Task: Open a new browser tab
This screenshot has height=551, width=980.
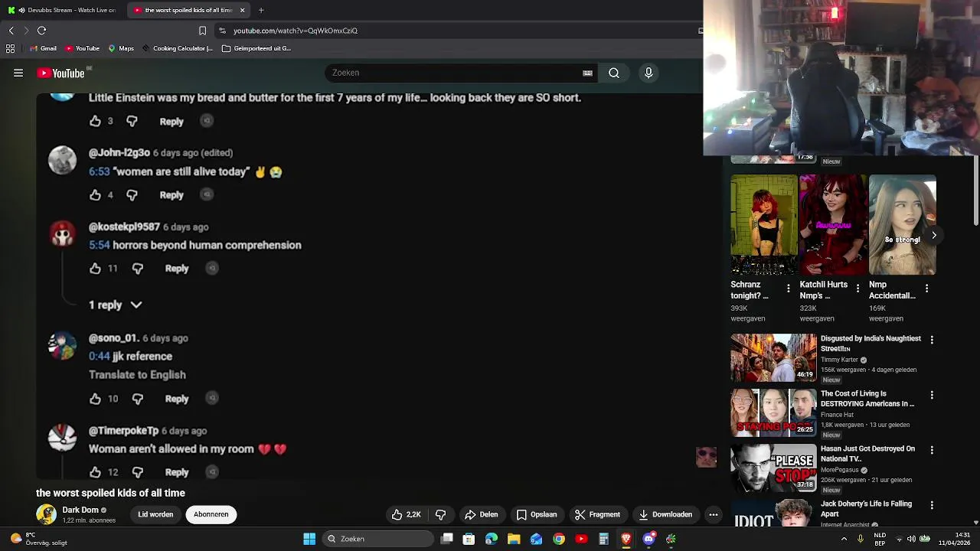Action: click(x=261, y=10)
